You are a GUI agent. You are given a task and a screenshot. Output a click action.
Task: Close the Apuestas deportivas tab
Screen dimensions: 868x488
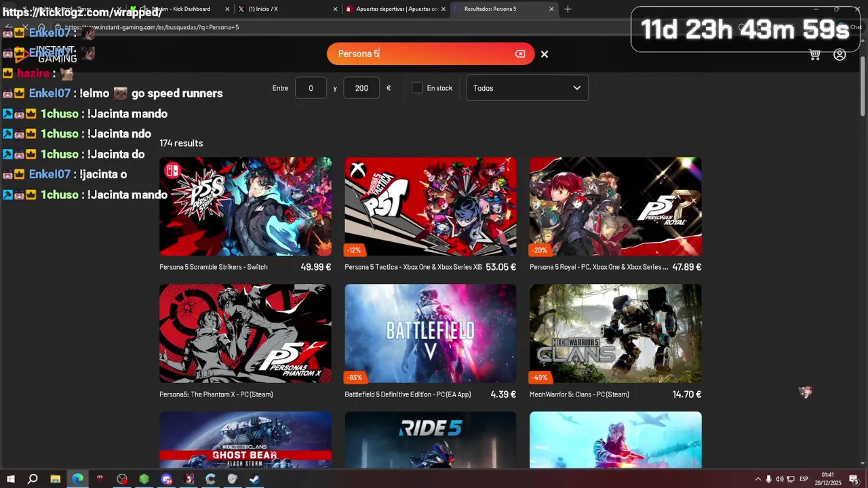click(443, 9)
